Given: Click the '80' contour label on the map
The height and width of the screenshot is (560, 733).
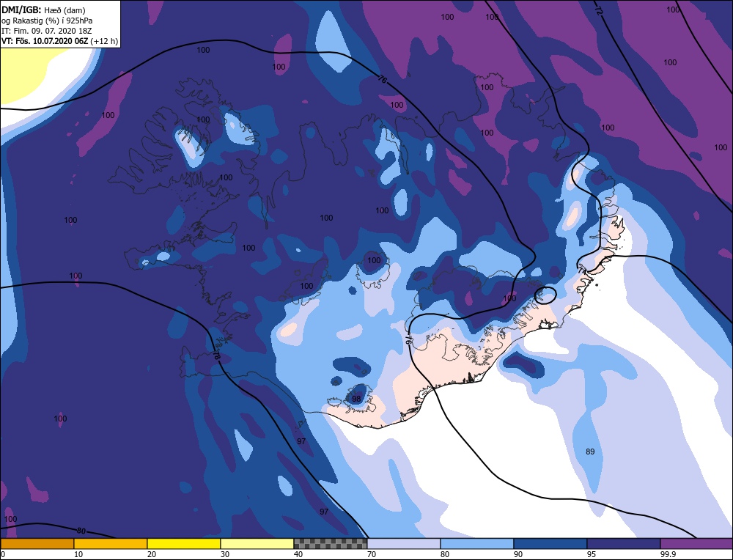Looking at the screenshot, I should click(x=81, y=531).
